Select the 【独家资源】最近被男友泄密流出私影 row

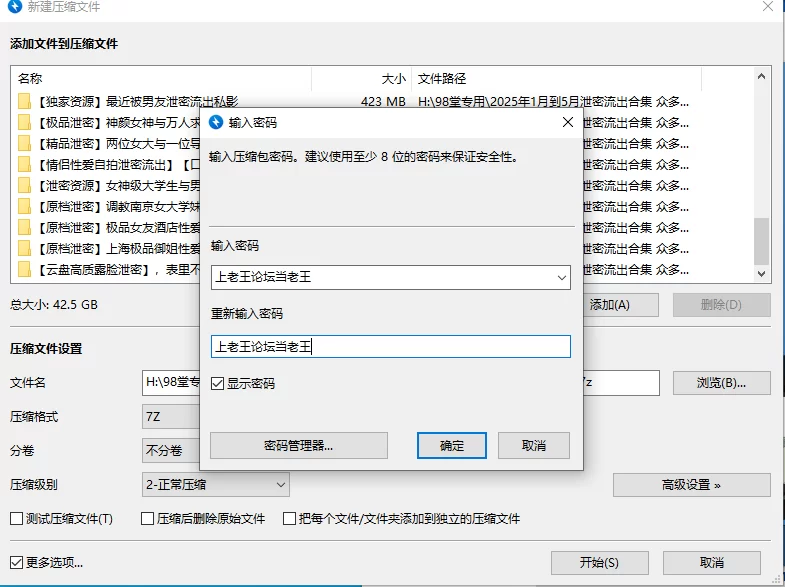[138, 102]
